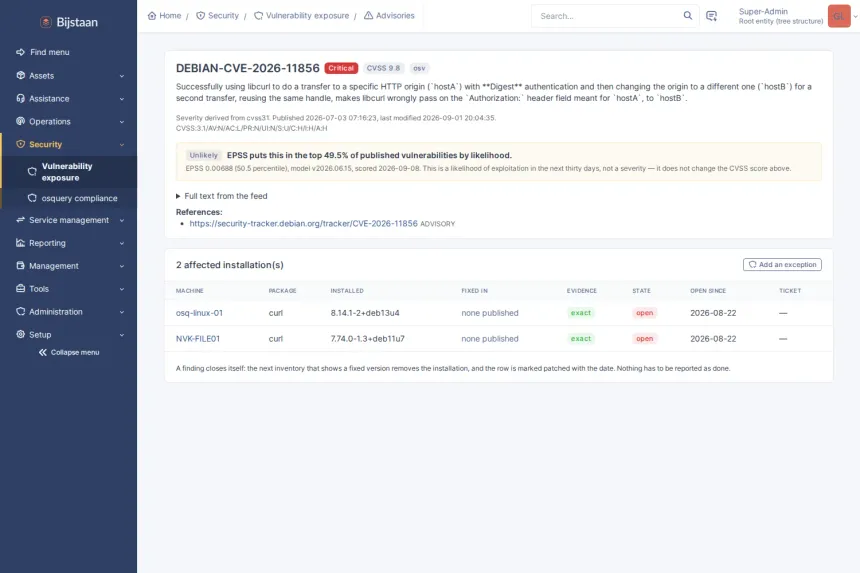Image resolution: width=860 pixels, height=573 pixels.
Task: Click the Security shield icon in sidebar
Action: point(20,144)
